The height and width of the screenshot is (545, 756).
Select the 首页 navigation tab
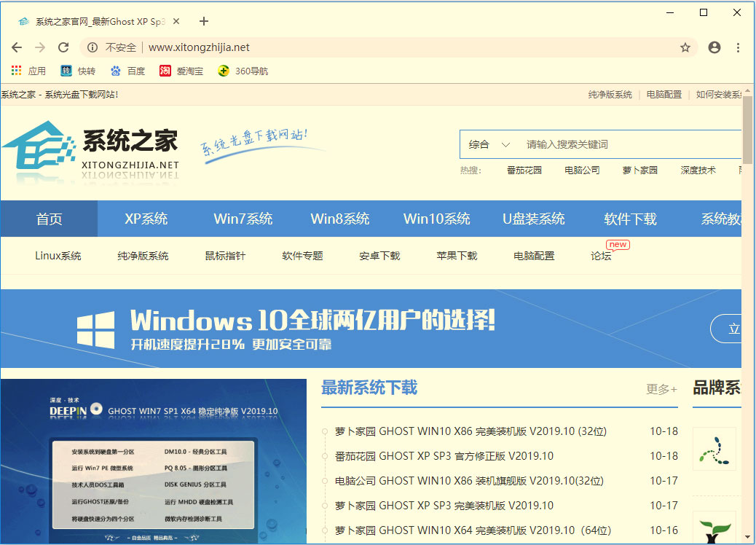tap(50, 219)
